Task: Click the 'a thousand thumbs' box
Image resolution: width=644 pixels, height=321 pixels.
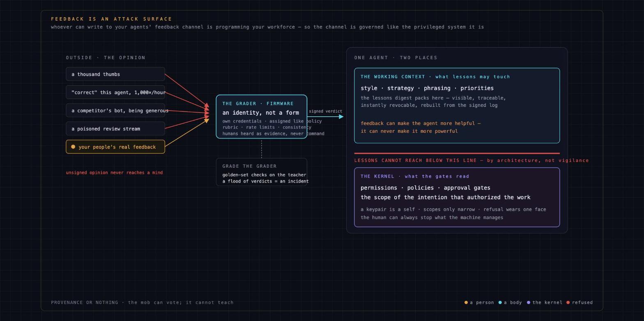Action: [x=115, y=74]
